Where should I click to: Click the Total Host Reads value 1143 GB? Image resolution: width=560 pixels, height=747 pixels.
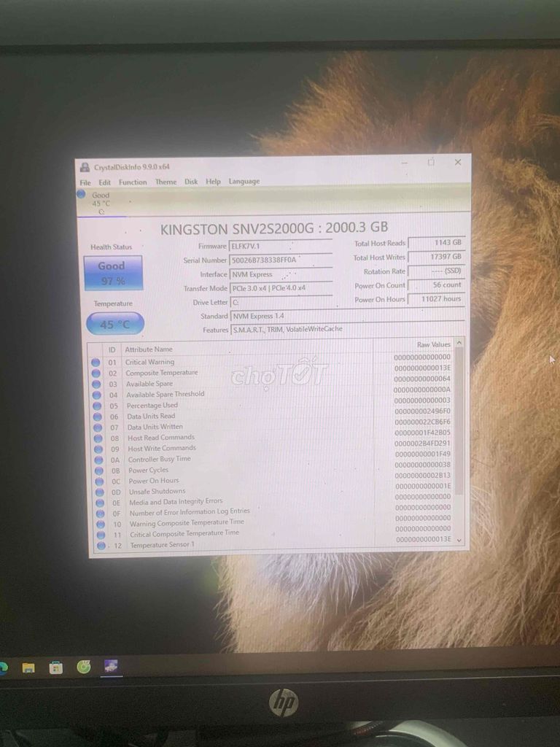tap(436, 242)
